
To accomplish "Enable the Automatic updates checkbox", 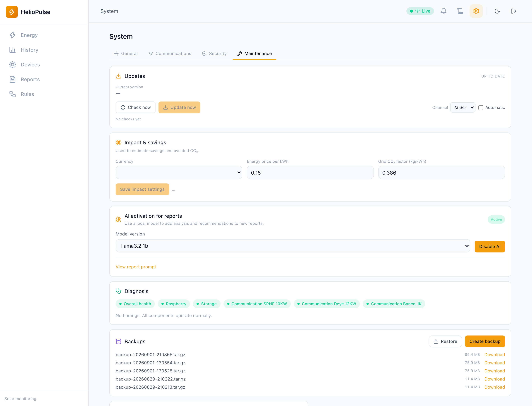I will (x=481, y=108).
